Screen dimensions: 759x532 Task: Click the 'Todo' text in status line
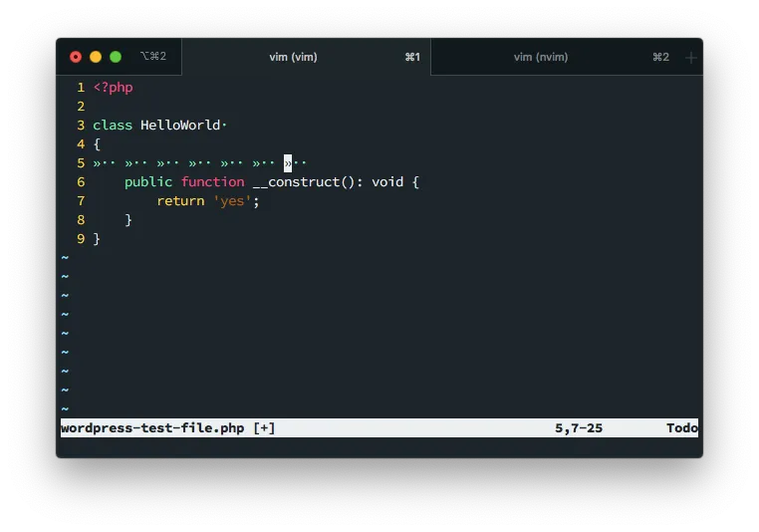682,428
